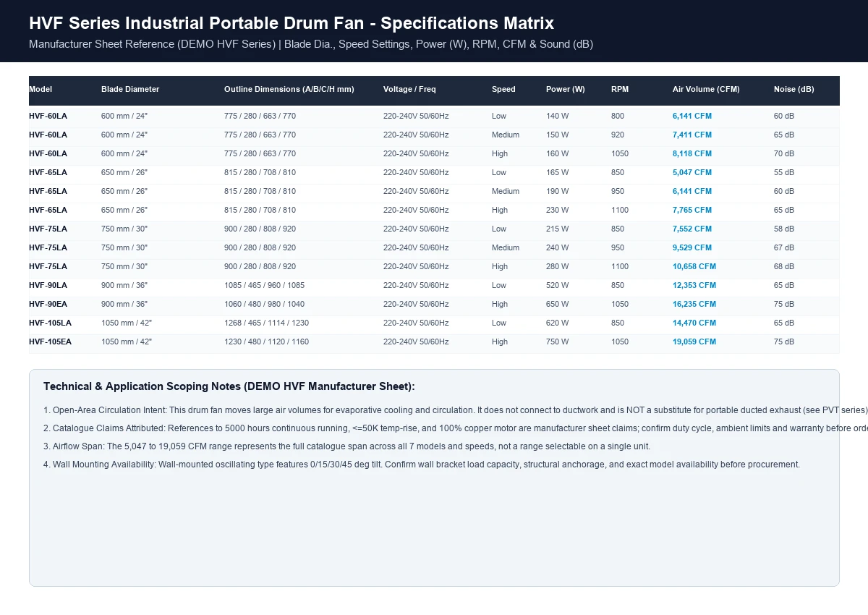Viewport: 868px width, 615px height.
Task: Click the Power (W) column header
Action: pos(566,90)
